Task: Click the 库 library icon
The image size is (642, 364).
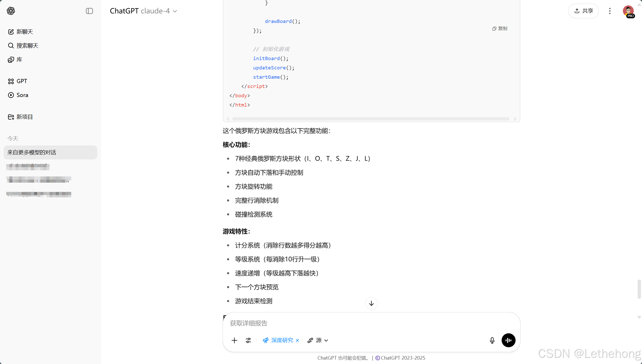Action: click(x=11, y=60)
